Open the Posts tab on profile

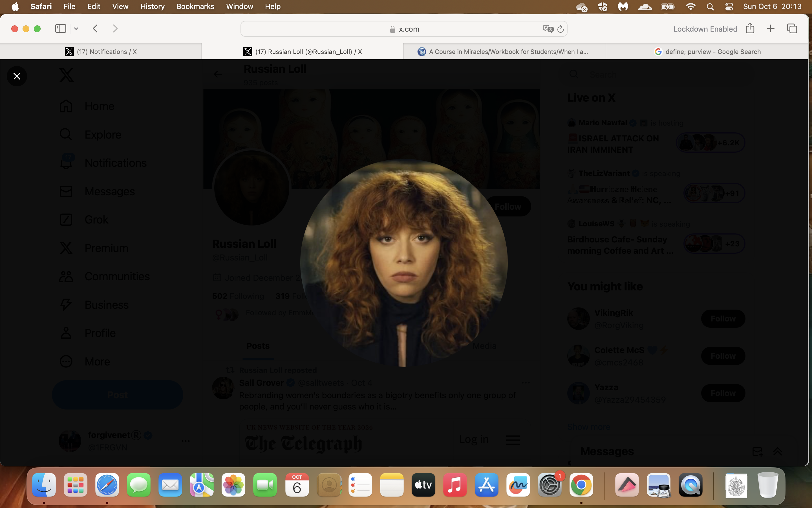[x=258, y=346]
